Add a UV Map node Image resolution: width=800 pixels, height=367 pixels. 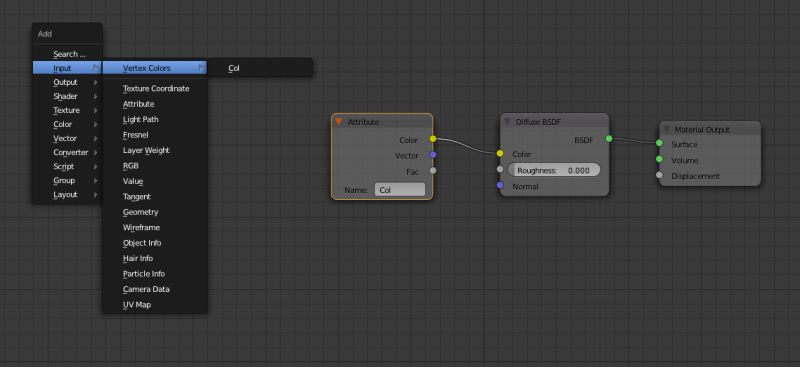pyautogui.click(x=155, y=305)
